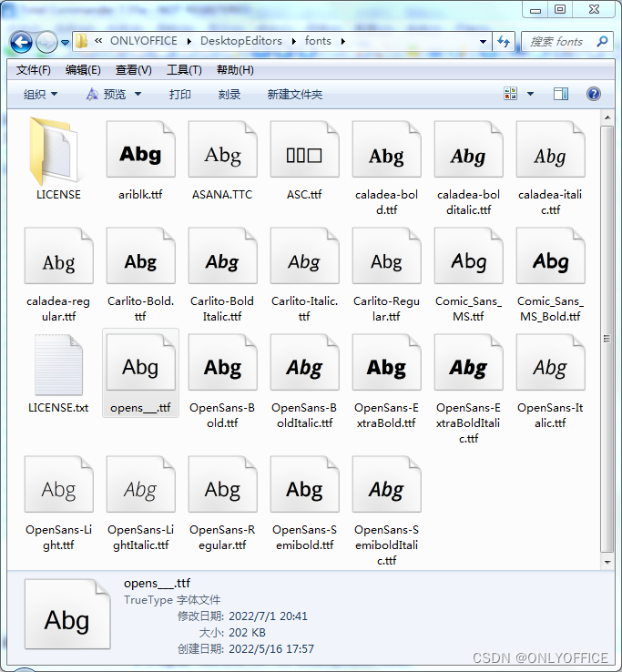The height and width of the screenshot is (672, 622).
Task: Select the Comic_Sans_MS_Bold.ttf file icon
Action: pos(550,256)
